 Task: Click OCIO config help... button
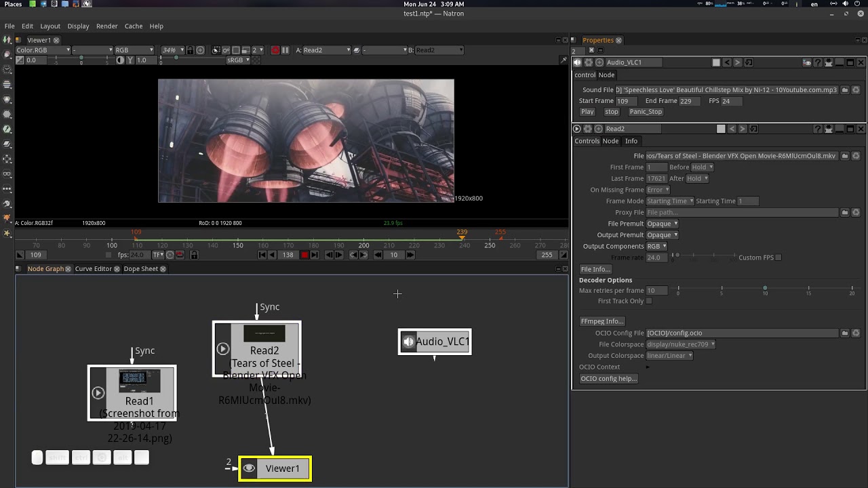[x=608, y=378]
